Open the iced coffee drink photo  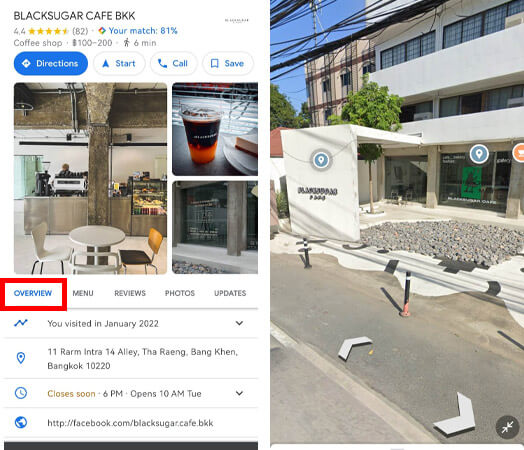tap(215, 129)
